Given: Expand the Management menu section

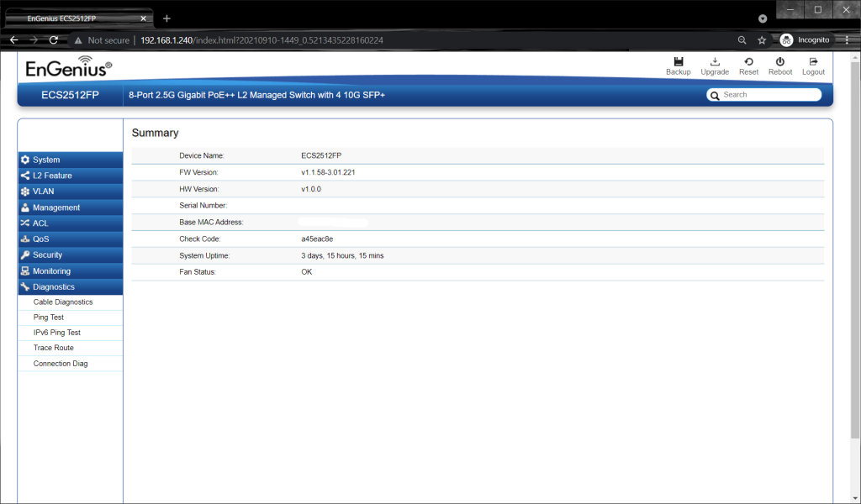Looking at the screenshot, I should click(71, 207).
